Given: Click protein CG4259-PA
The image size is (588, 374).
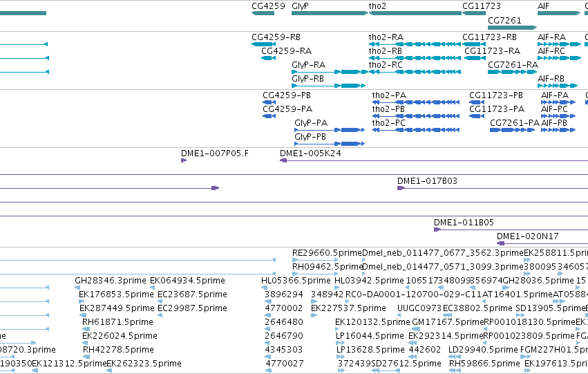Looking at the screenshot, I should point(269,116).
